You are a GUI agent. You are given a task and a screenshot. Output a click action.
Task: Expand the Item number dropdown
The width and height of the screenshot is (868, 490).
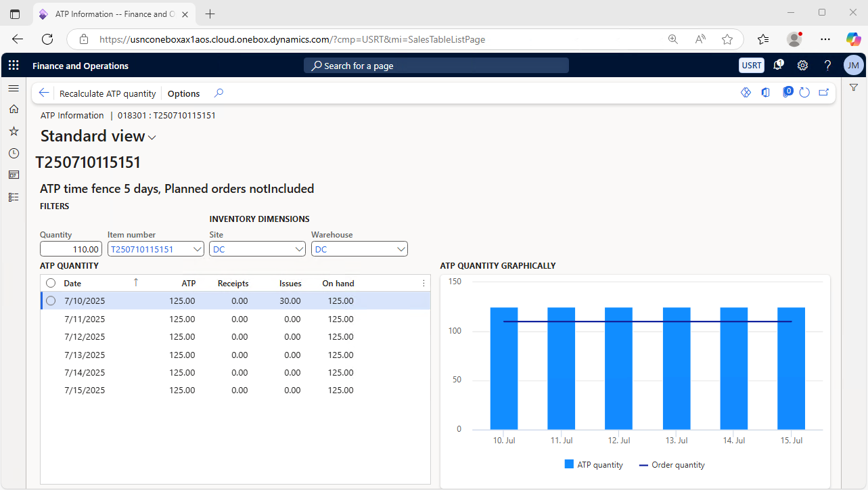click(x=198, y=250)
